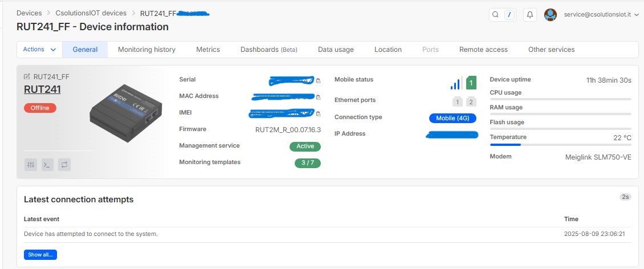Image resolution: width=644 pixels, height=269 pixels.
Task: Click the Temperature progress bar
Action: 560,145
